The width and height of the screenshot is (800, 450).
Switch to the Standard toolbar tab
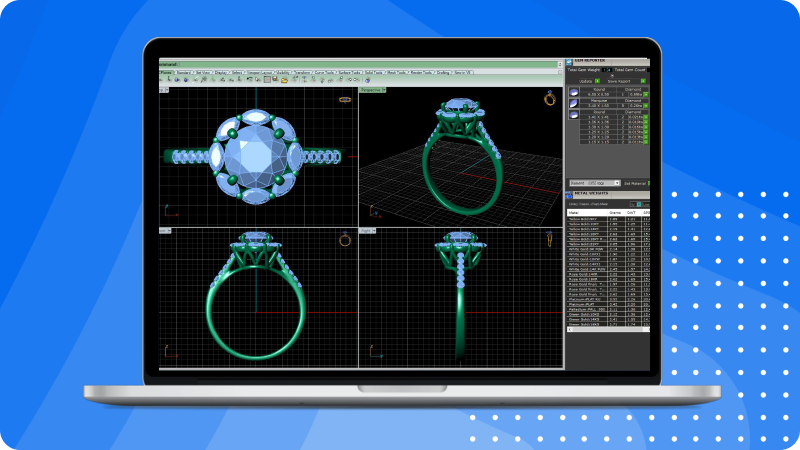click(x=184, y=72)
